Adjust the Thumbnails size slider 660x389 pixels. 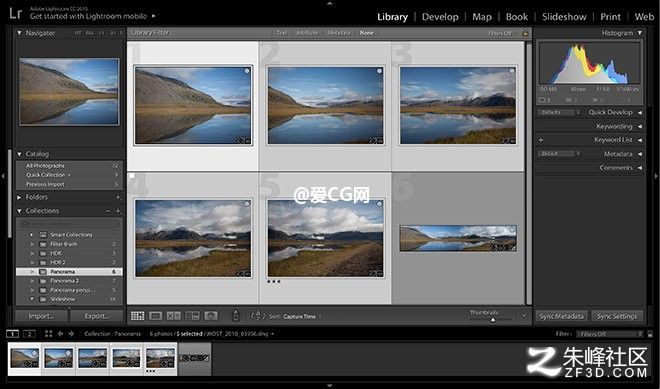pyautogui.click(x=492, y=320)
